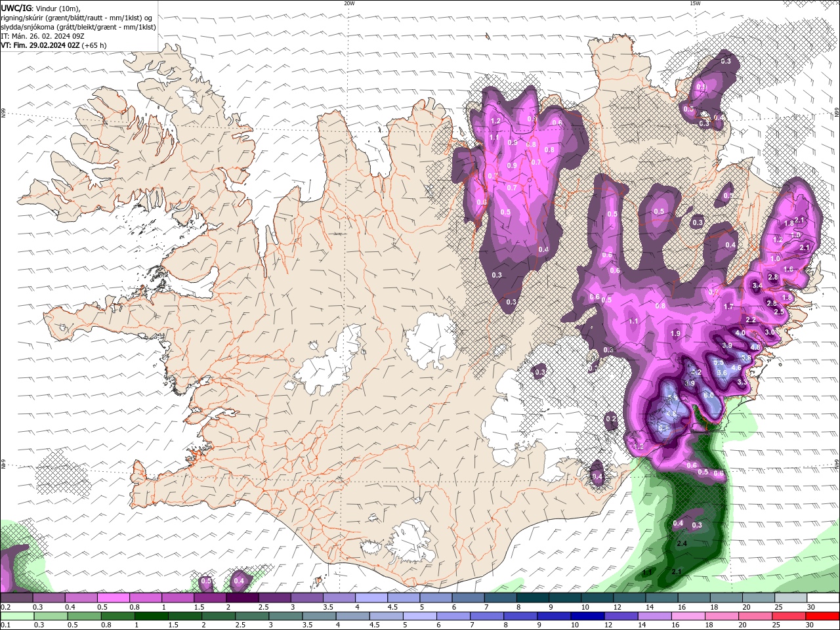The width and height of the screenshot is (840, 630).
Task: Click the initial time line 'IT: Mán. 26. 02. 2024 09Z'
Action: 43,36
